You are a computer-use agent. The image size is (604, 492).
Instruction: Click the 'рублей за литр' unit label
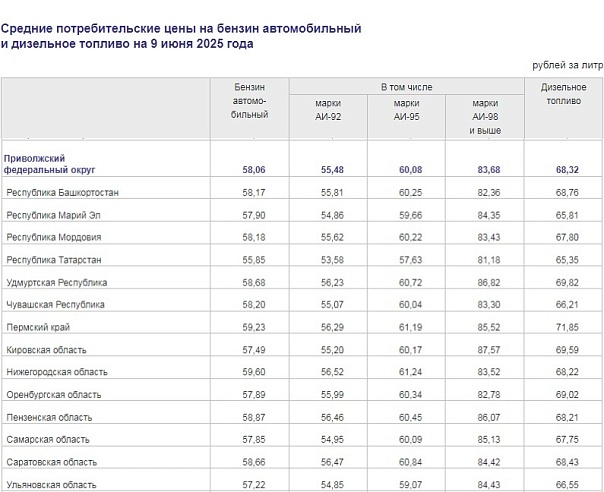[x=568, y=65]
